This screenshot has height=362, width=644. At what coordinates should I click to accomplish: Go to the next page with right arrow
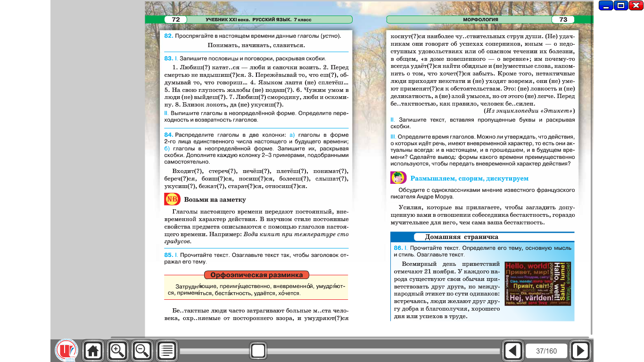tap(580, 351)
